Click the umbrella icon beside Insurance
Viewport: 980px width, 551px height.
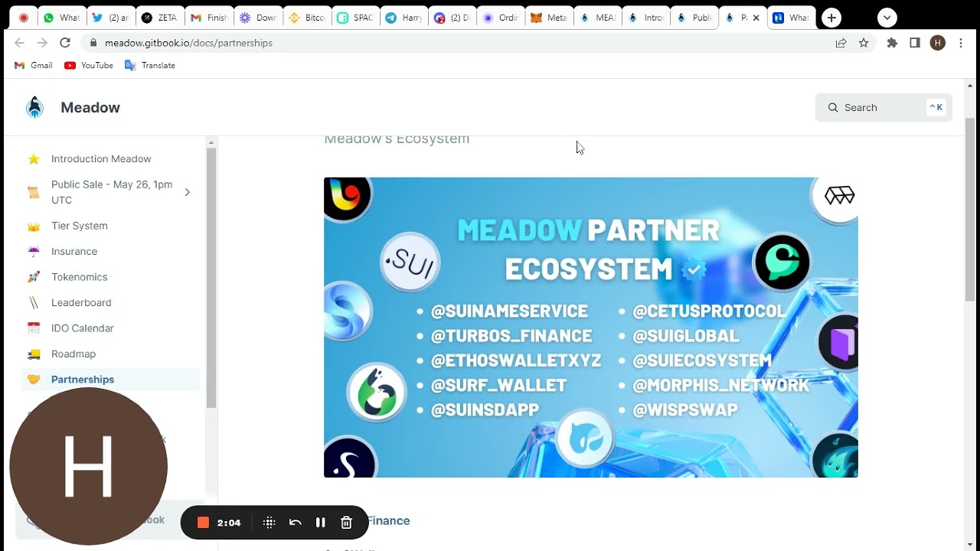[x=34, y=251]
